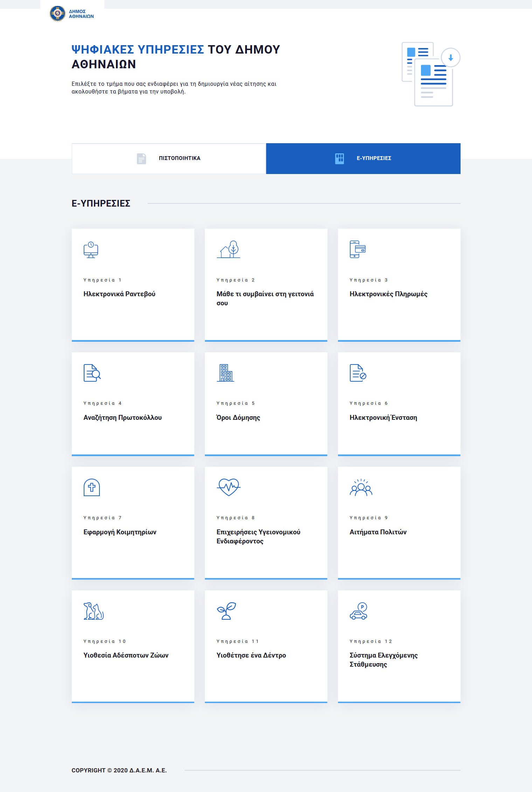Click the tombstone cross cemetery icon
This screenshot has width=532, height=792.
point(91,487)
